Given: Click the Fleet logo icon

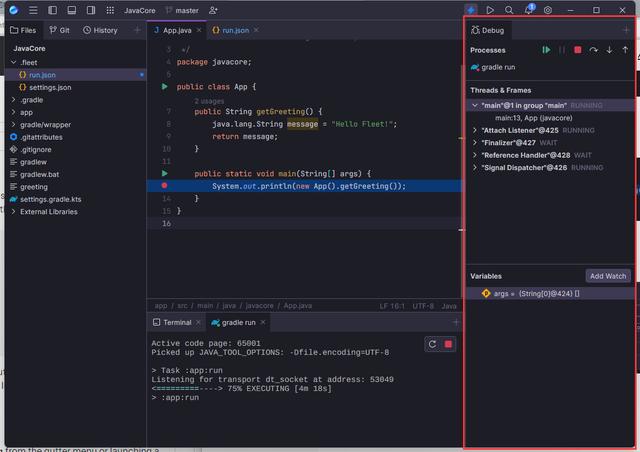Looking at the screenshot, I should click(14, 10).
